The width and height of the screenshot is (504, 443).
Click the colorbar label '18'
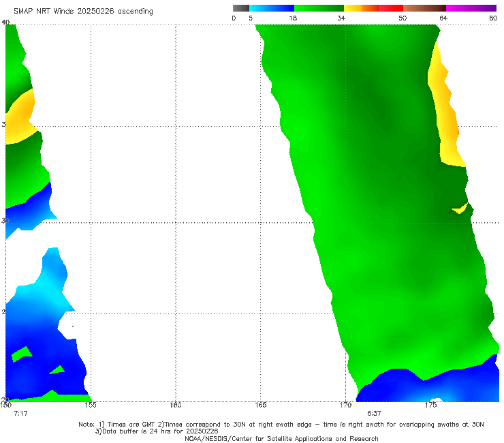tap(293, 18)
